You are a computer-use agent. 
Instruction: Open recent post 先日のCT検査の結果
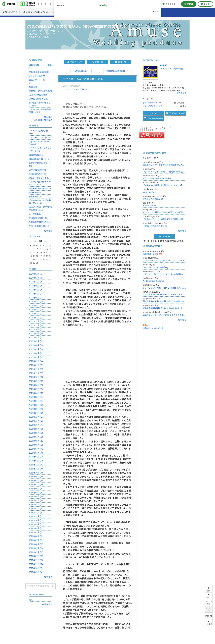38,95
